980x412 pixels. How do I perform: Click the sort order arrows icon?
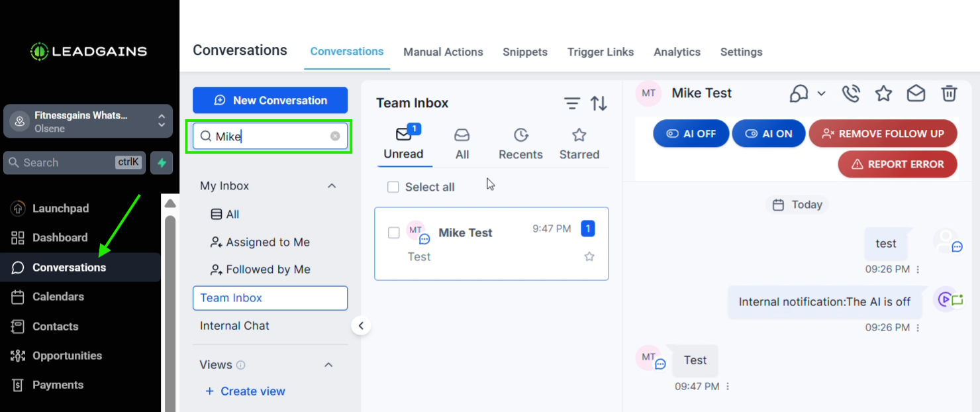point(599,103)
